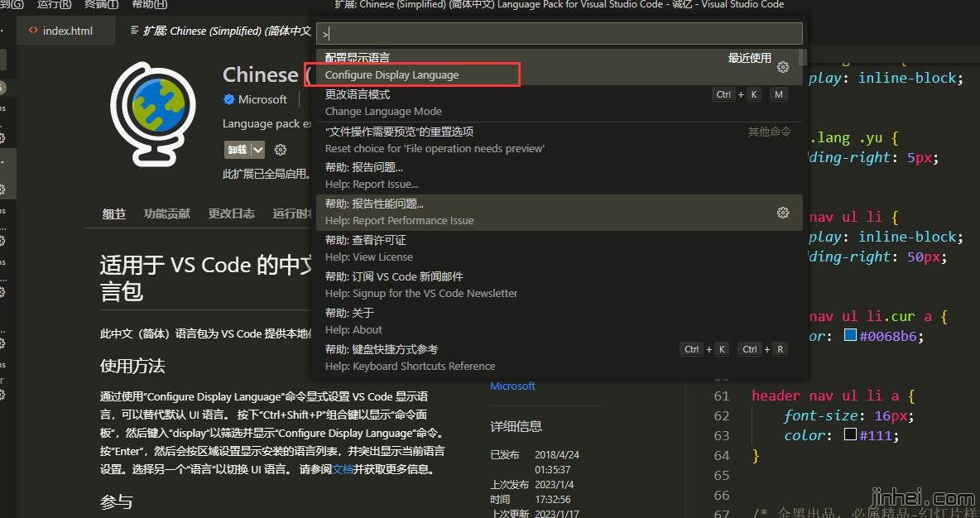Switch to the 功能贡献 tab
This screenshot has width=980, height=518.
pos(167,213)
